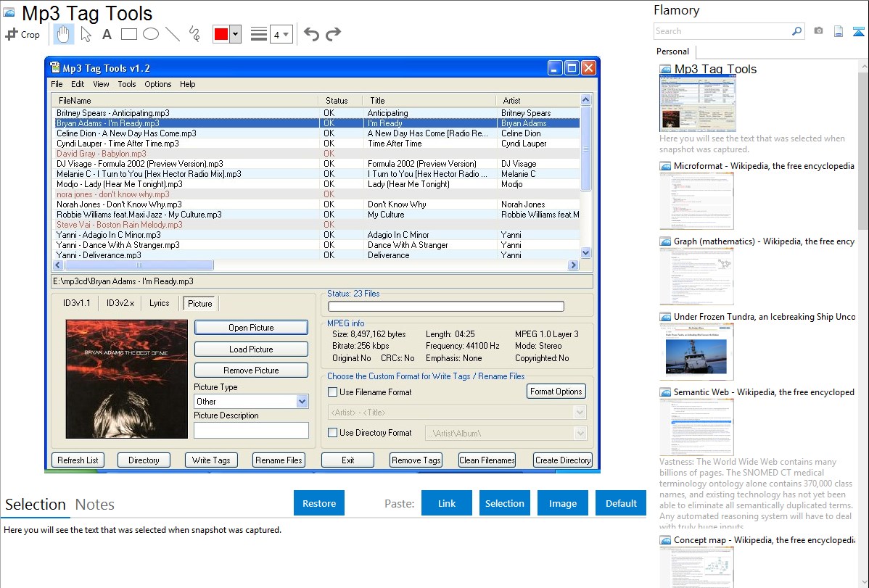Viewport: 869px width, 588px height.
Task: Open the Options menu
Action: (x=158, y=84)
